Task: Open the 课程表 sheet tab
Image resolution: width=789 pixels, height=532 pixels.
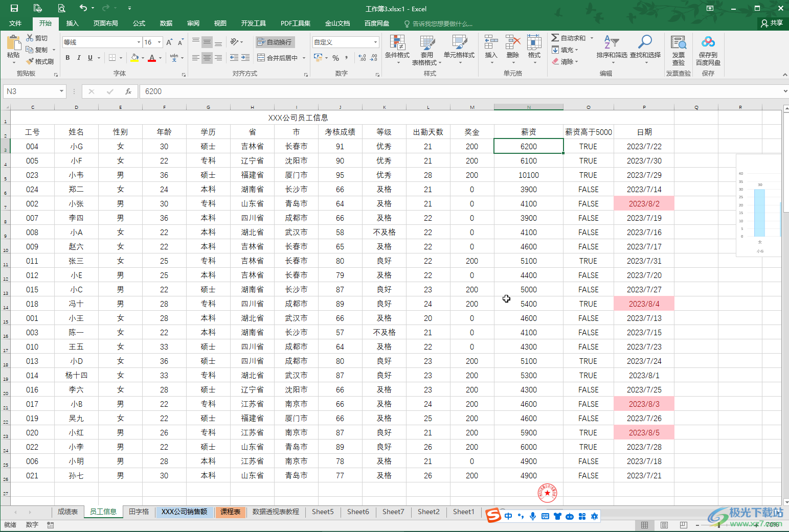Action: [231, 512]
